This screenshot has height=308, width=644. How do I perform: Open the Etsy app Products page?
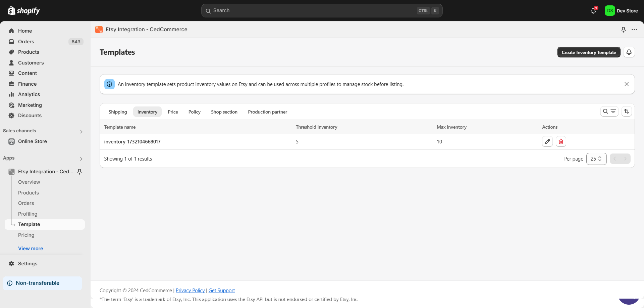pos(29,193)
